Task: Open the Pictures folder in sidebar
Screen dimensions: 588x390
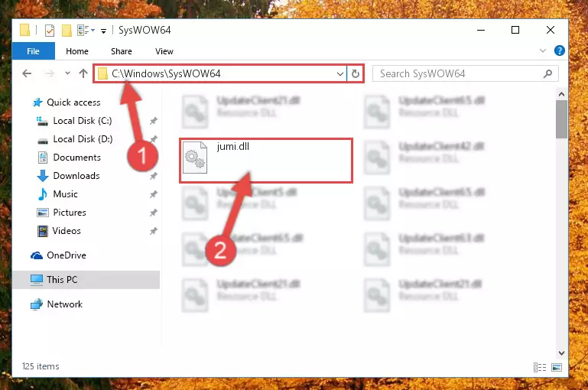Action: [x=70, y=213]
